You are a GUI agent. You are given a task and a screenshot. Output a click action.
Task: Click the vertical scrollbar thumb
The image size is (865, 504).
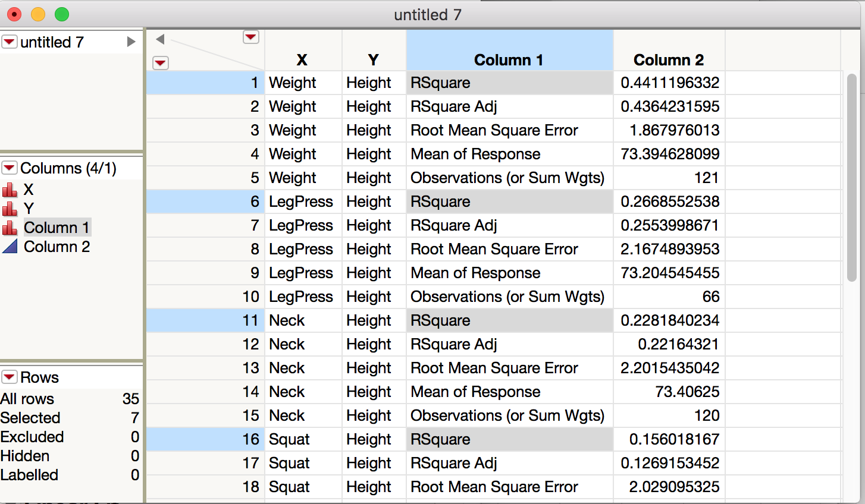(851, 178)
